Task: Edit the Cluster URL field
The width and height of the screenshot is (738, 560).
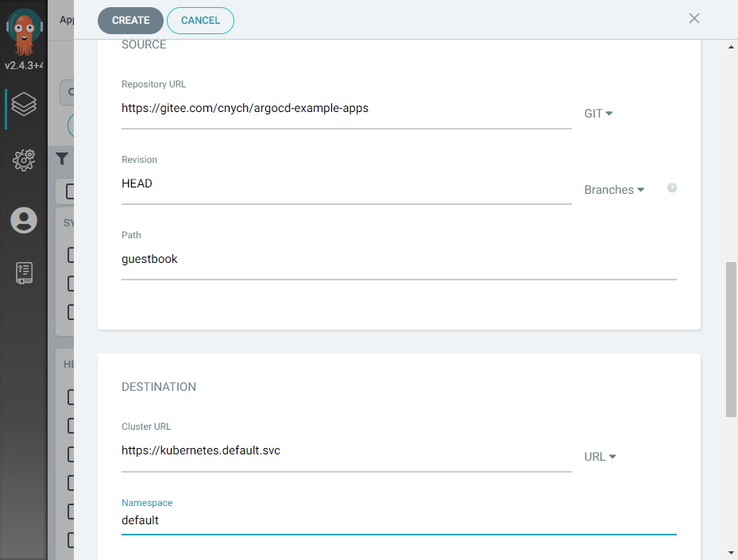Action: 346,451
